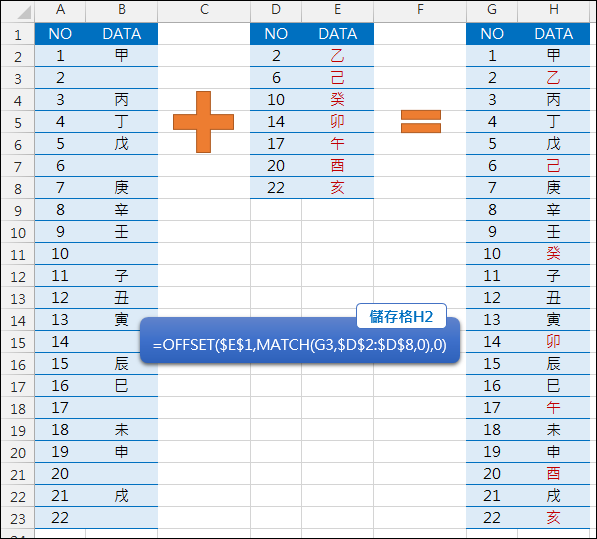The width and height of the screenshot is (597, 539).
Task: Select column H header
Action: click(x=554, y=10)
